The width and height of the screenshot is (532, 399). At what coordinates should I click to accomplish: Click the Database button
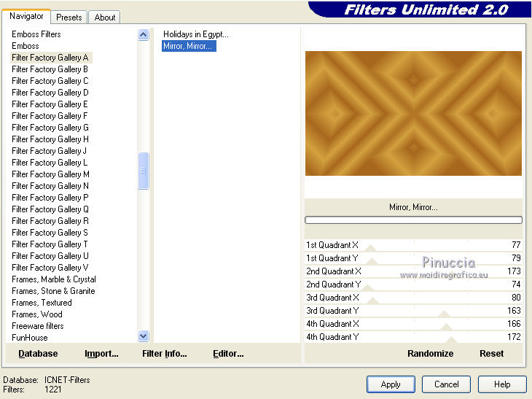pyautogui.click(x=38, y=354)
